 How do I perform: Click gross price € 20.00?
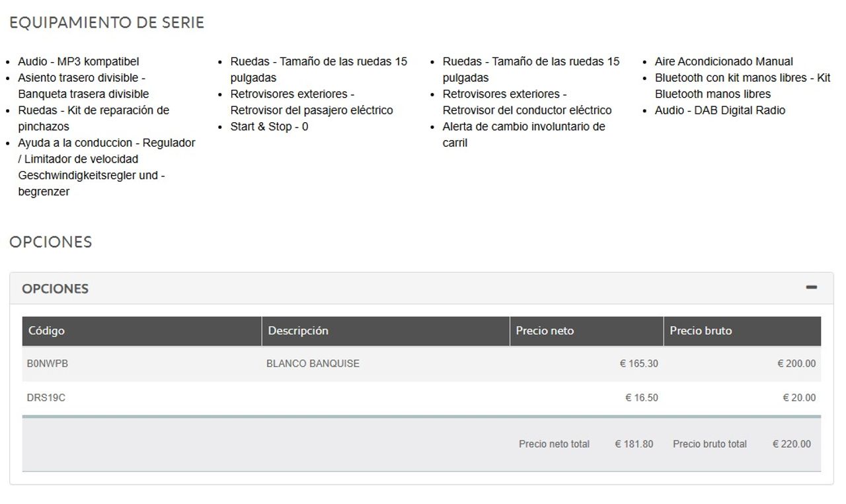[799, 398]
